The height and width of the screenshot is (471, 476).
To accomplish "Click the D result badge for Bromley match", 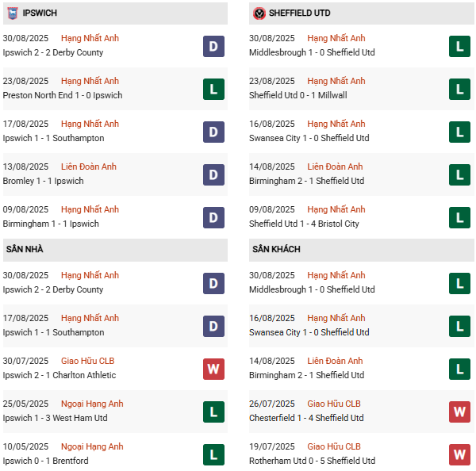I will click(x=213, y=174).
